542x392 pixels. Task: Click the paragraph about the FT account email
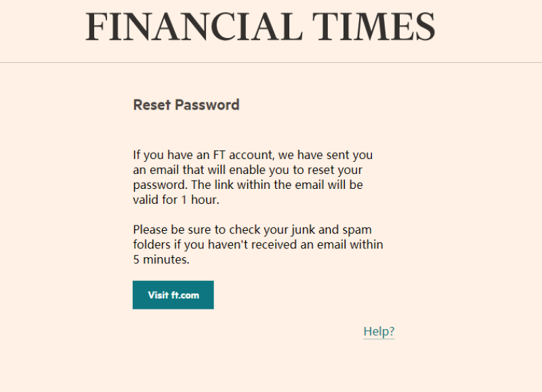click(x=253, y=177)
